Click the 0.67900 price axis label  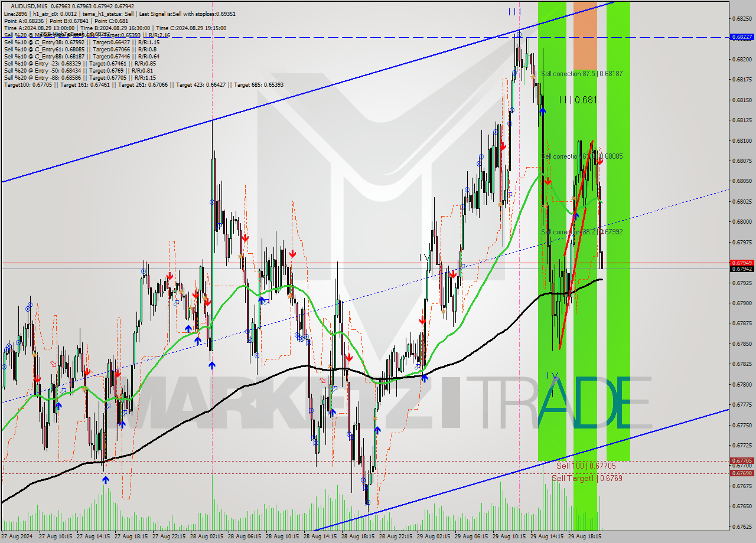[742, 303]
